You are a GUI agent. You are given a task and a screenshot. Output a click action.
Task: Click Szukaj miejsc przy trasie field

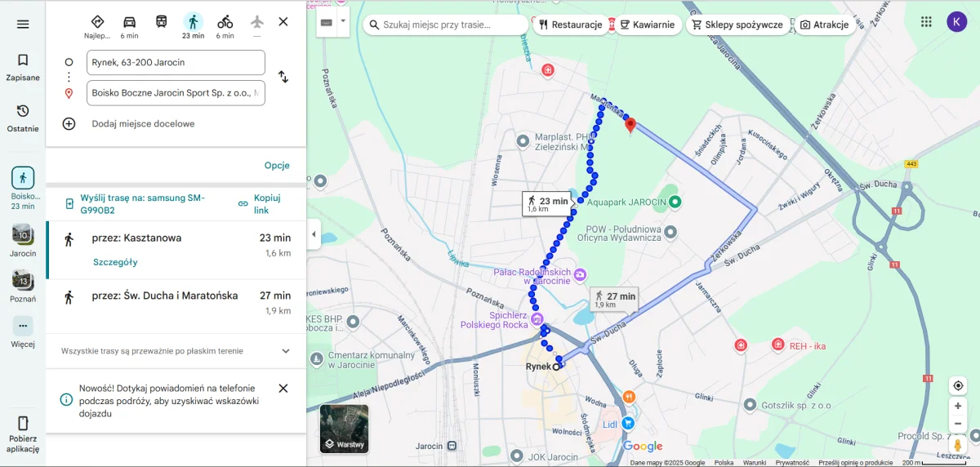click(x=446, y=24)
